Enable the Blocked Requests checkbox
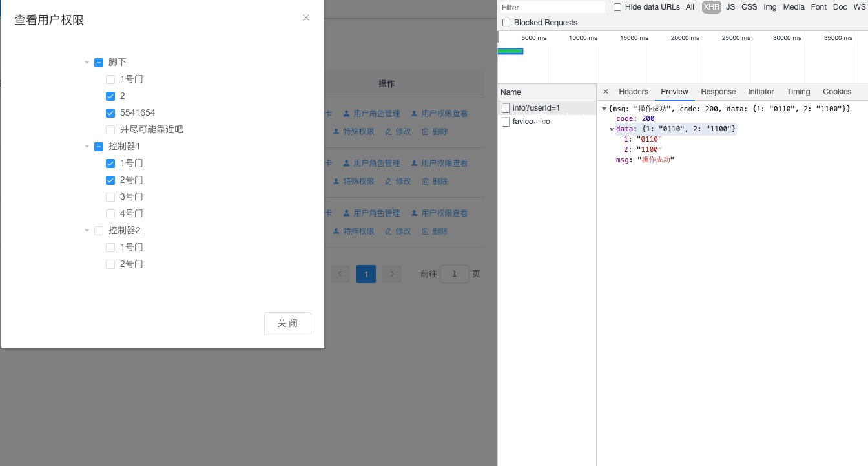 [x=506, y=23]
